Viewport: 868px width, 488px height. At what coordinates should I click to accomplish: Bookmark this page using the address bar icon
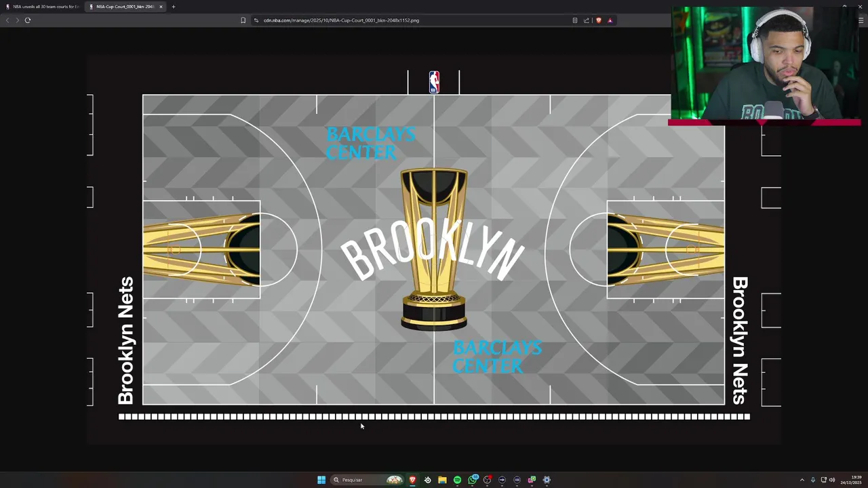(x=243, y=20)
